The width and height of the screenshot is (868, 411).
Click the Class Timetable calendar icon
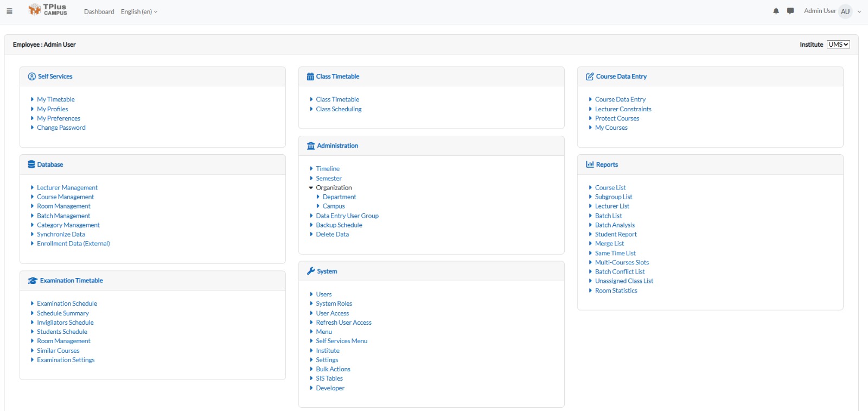(x=310, y=77)
